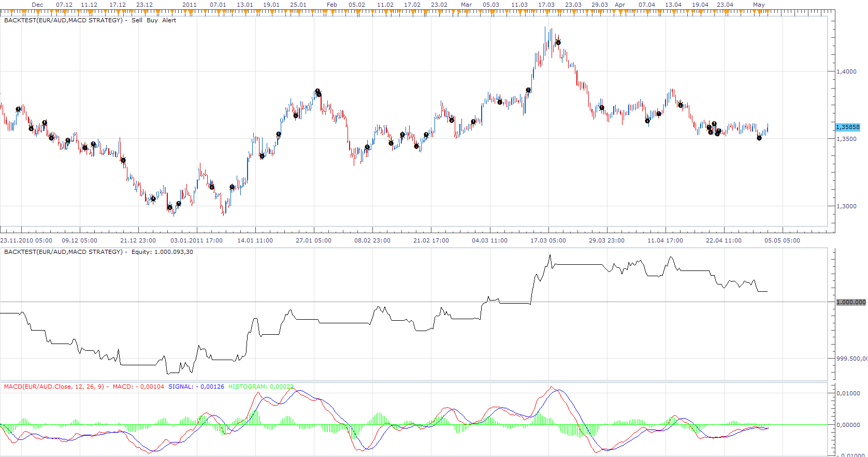
Task: Click the 1,4000 price axis label
Action: click(846, 72)
